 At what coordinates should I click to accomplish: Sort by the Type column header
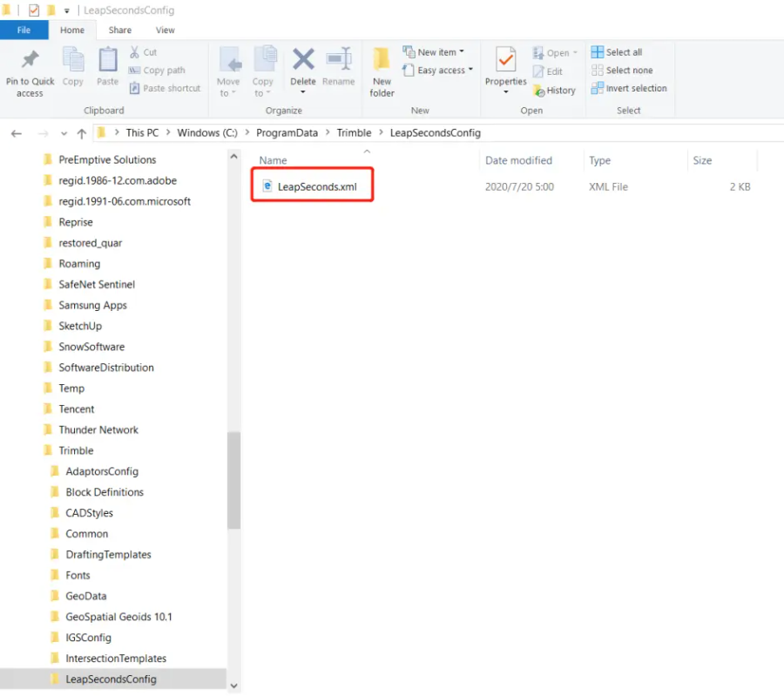(x=599, y=160)
